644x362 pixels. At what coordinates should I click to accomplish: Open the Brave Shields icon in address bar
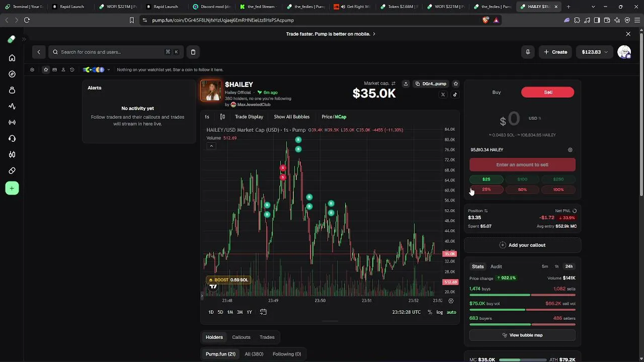coord(486,20)
